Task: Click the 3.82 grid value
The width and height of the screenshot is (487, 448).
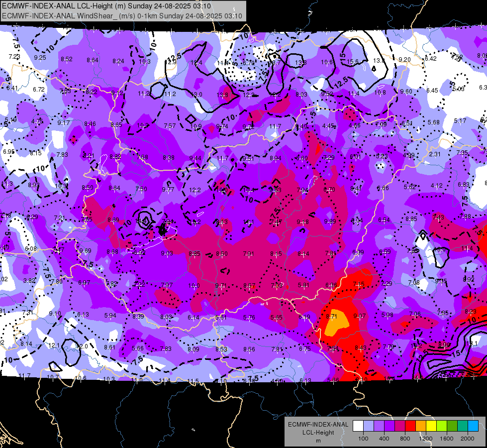Action: [x=29, y=281]
